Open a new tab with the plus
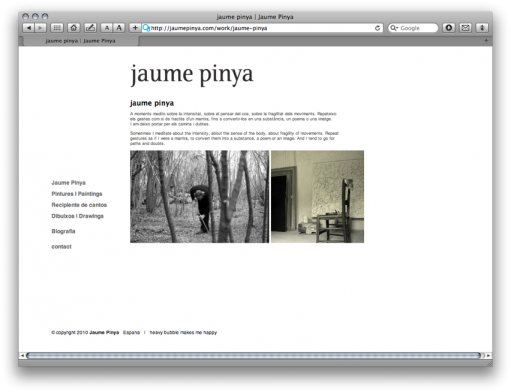 tap(486, 41)
